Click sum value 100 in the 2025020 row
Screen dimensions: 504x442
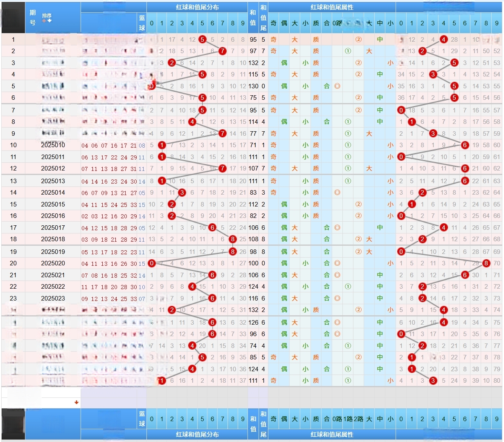click(x=253, y=263)
